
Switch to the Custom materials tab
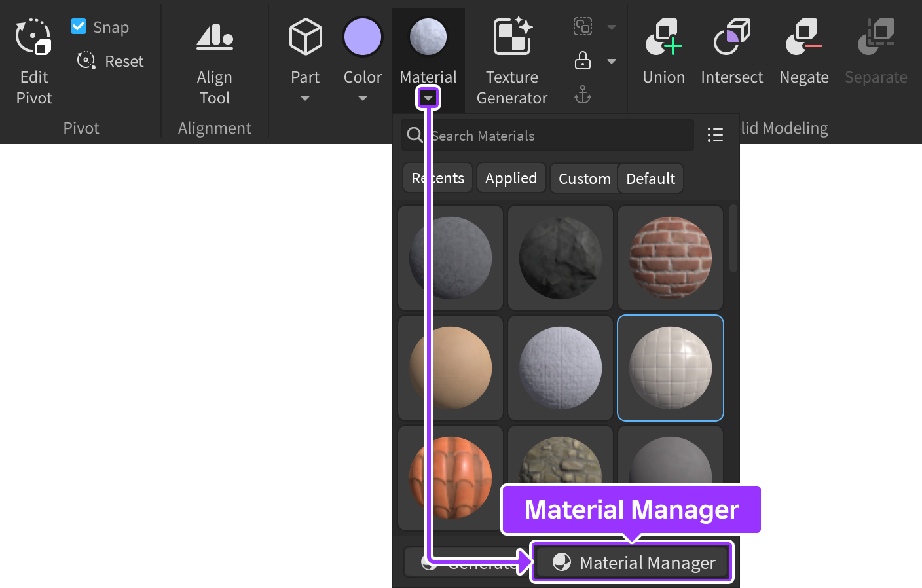(x=584, y=178)
